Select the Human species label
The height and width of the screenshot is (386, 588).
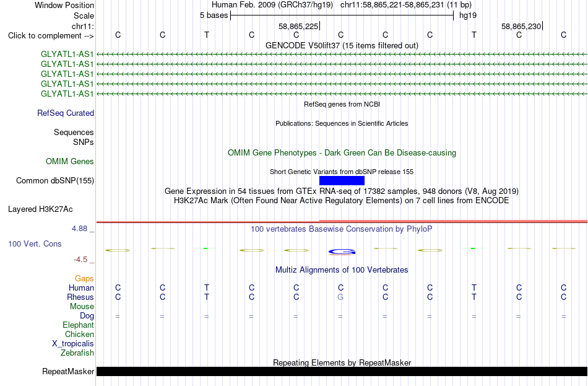[x=81, y=288]
